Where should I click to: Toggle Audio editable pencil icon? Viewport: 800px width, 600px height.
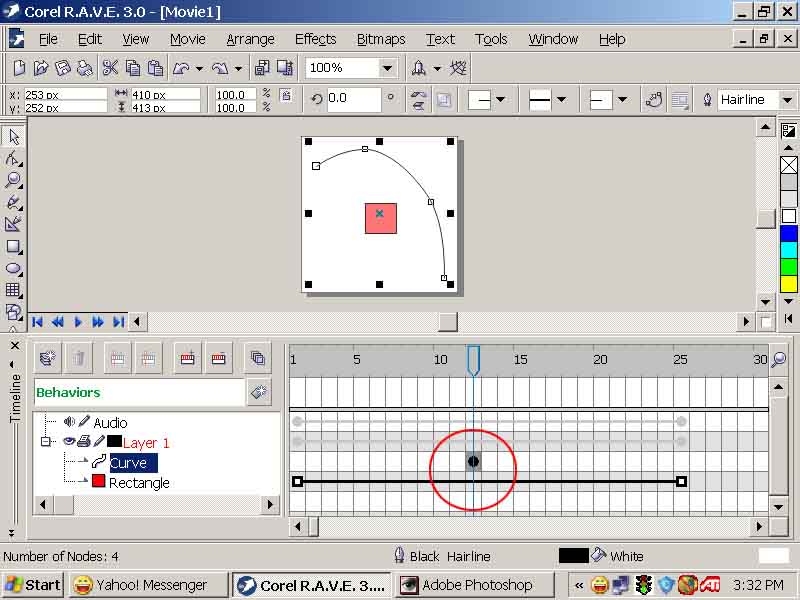point(85,421)
